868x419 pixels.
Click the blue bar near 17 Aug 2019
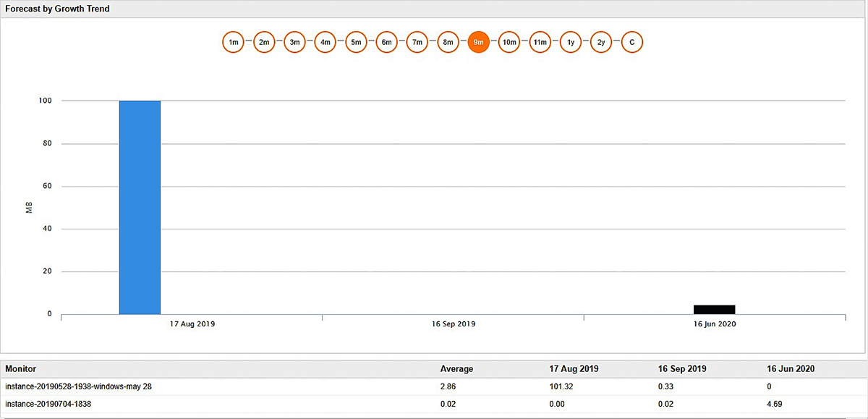coord(140,206)
